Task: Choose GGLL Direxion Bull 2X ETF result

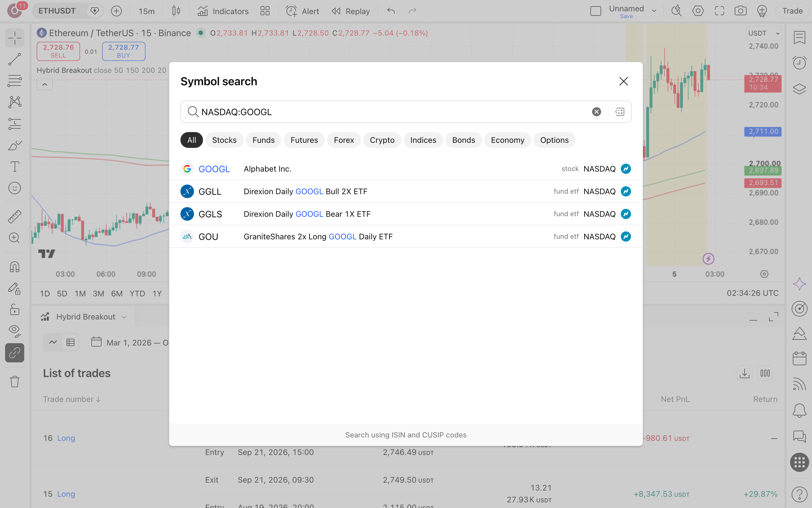Action: pyautogui.click(x=406, y=191)
